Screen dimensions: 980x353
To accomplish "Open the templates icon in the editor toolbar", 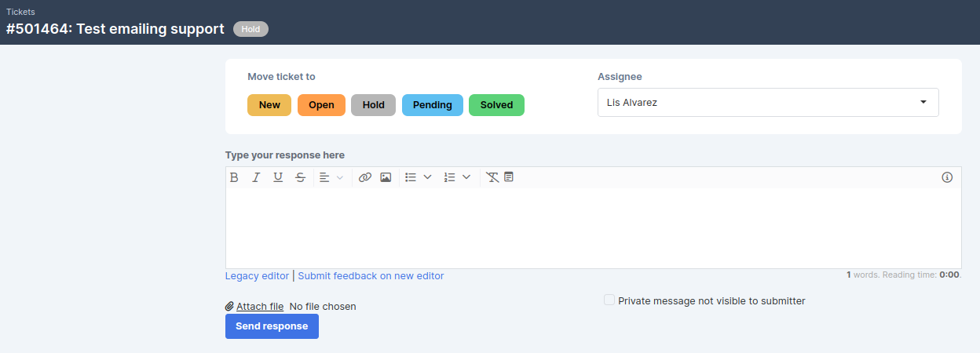I will point(509,177).
